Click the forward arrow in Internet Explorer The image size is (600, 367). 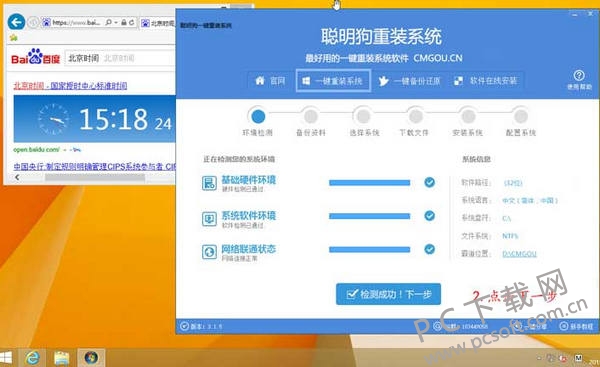coord(33,23)
